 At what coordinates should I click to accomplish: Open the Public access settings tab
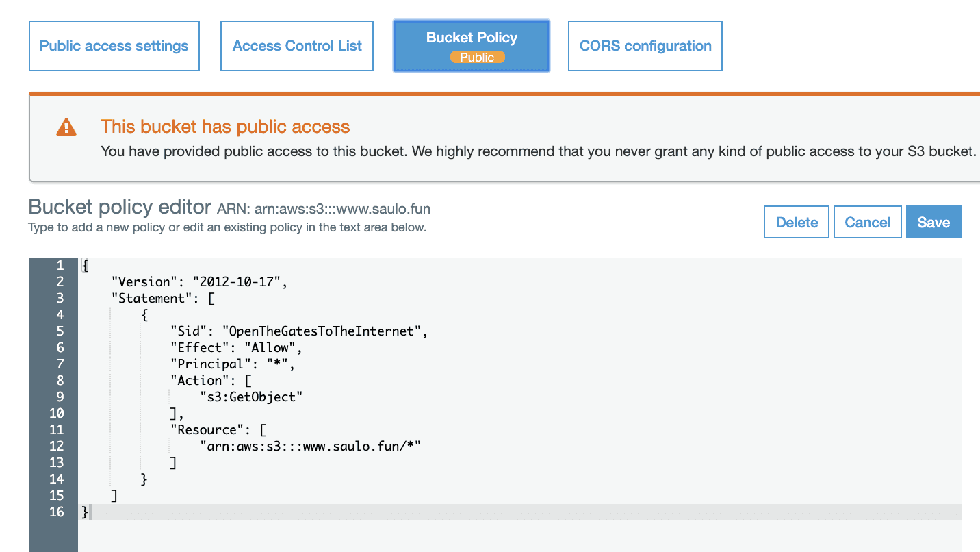[x=114, y=46]
